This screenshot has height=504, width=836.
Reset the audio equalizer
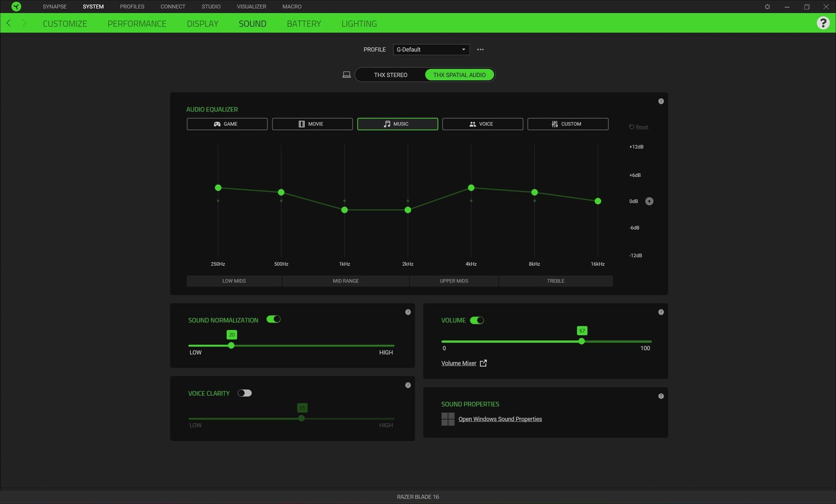pos(639,127)
